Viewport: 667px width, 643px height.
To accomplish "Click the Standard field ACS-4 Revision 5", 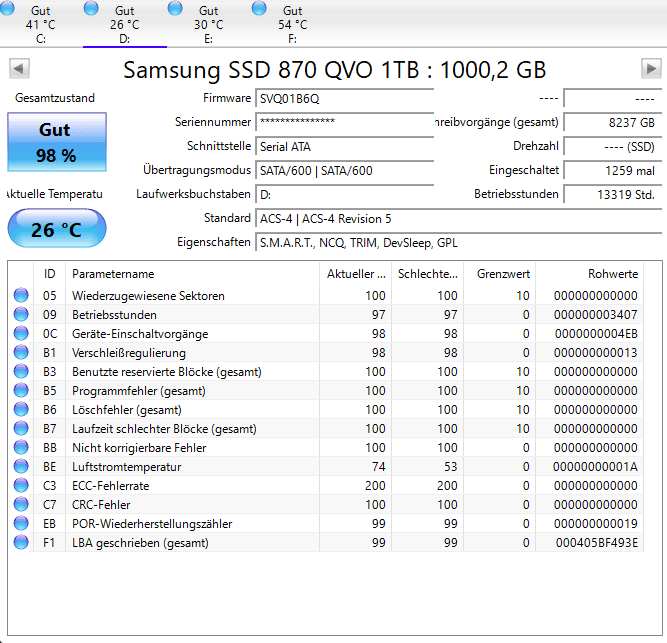I will click(459, 219).
